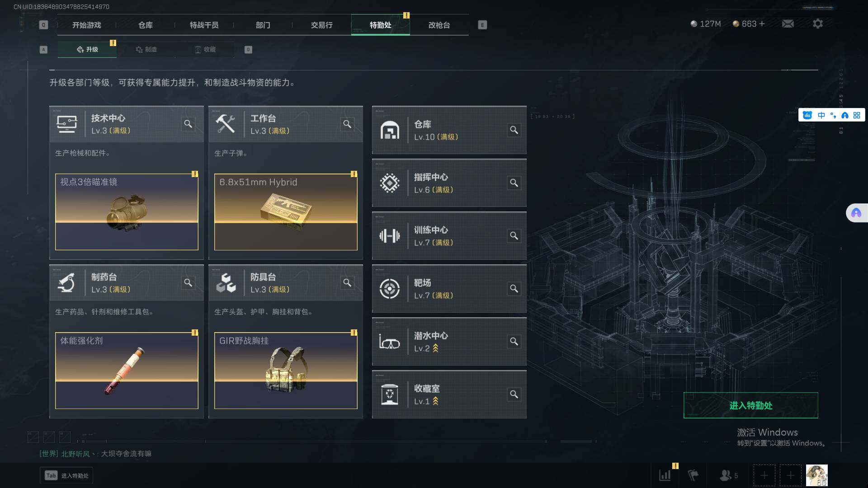This screenshot has width=868, height=488.
Task: Open the settings gear icon
Action: click(x=818, y=23)
